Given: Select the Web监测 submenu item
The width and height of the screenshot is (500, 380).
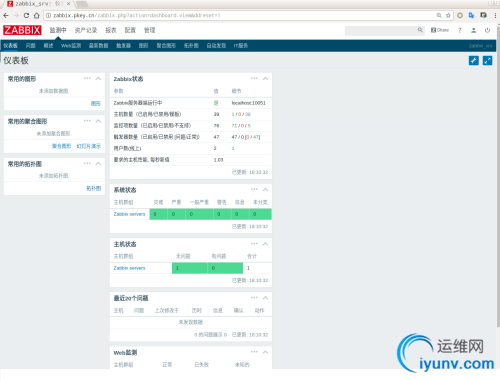Looking at the screenshot, I should coord(71,46).
